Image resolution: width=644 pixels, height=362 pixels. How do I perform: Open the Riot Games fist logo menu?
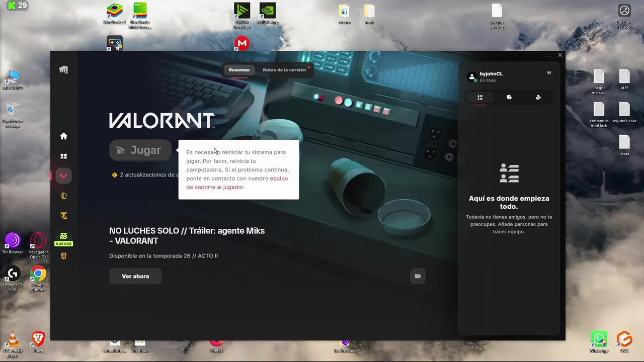click(x=63, y=70)
